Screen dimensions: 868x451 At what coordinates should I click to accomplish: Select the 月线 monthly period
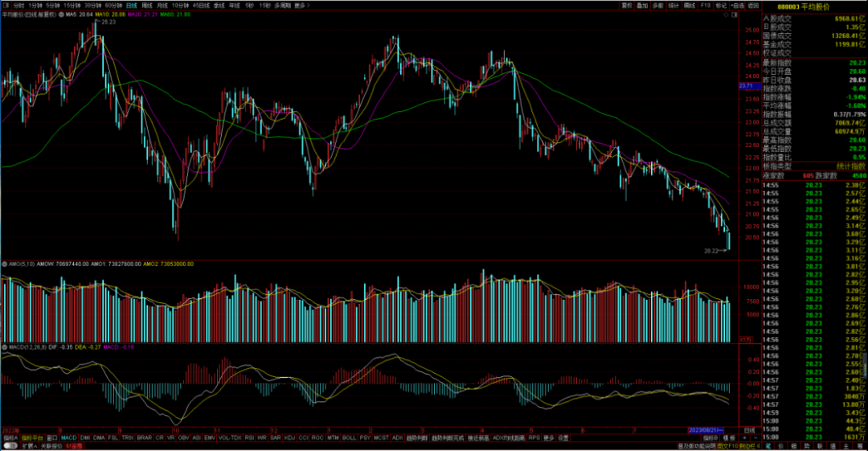162,5
